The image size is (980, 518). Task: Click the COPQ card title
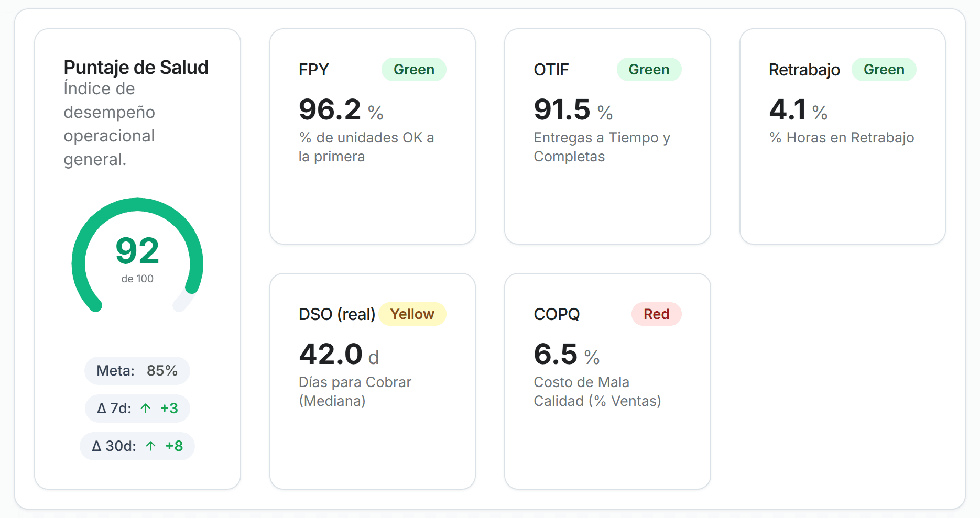pyautogui.click(x=557, y=314)
